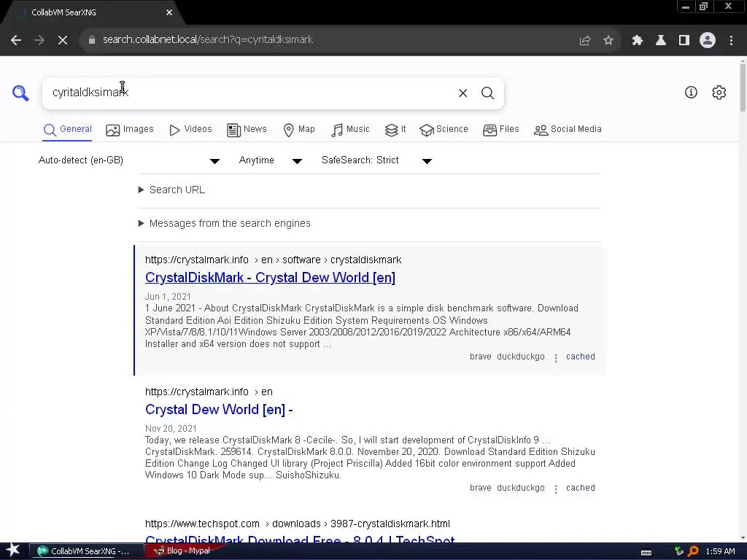Switch to Files category
747x560 pixels.
click(500, 129)
